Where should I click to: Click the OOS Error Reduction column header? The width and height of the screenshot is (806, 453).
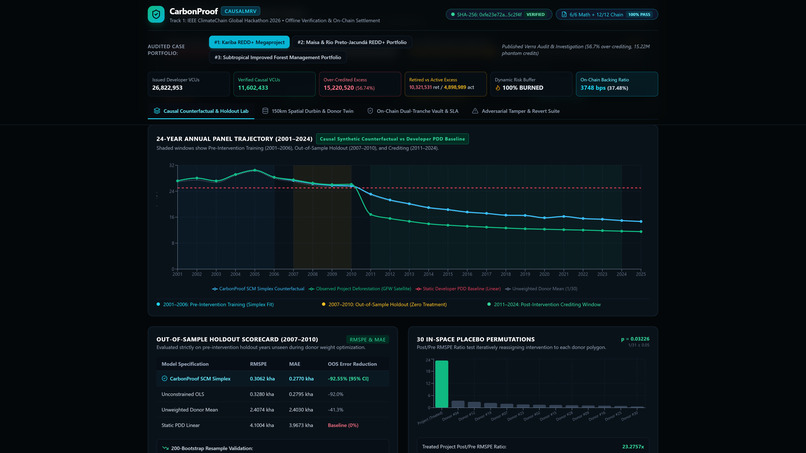(x=352, y=364)
